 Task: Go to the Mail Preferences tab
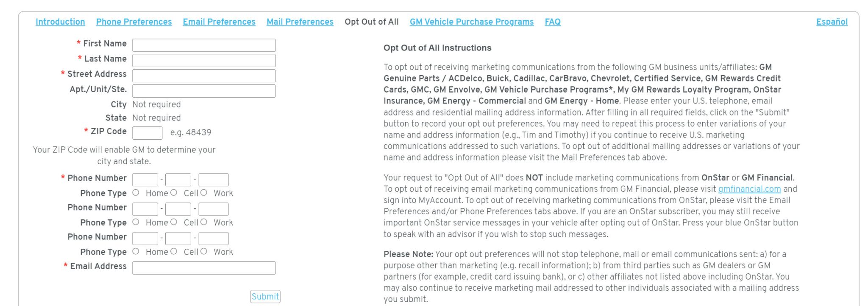click(x=300, y=22)
